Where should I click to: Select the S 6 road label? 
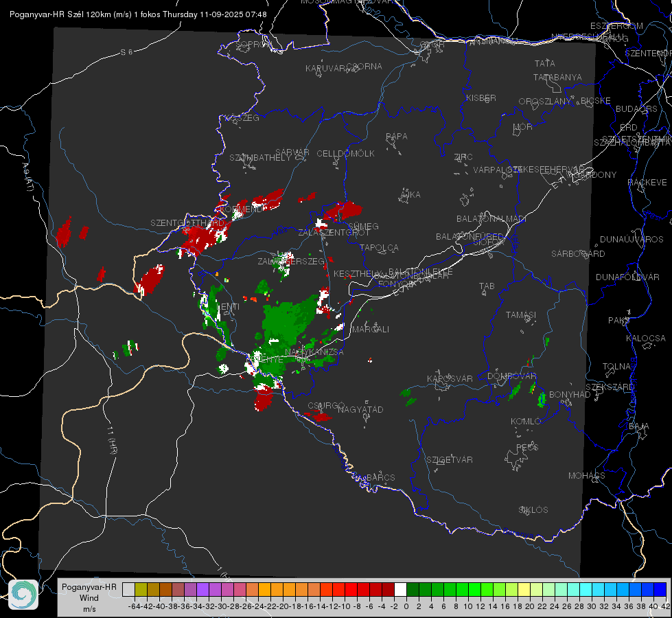tap(126, 52)
